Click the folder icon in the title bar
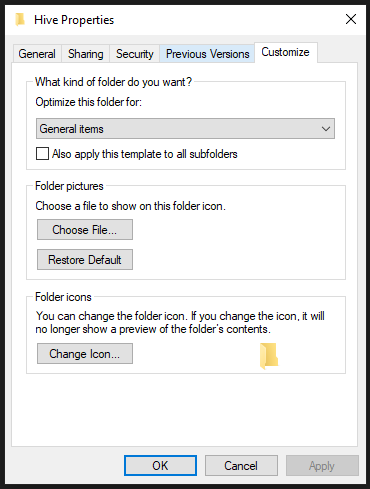This screenshot has height=489, width=370. point(20,20)
